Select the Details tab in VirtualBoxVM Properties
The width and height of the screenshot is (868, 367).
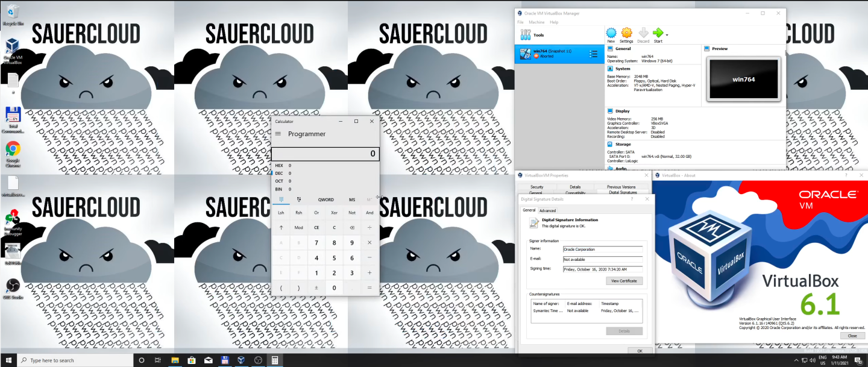coord(575,187)
